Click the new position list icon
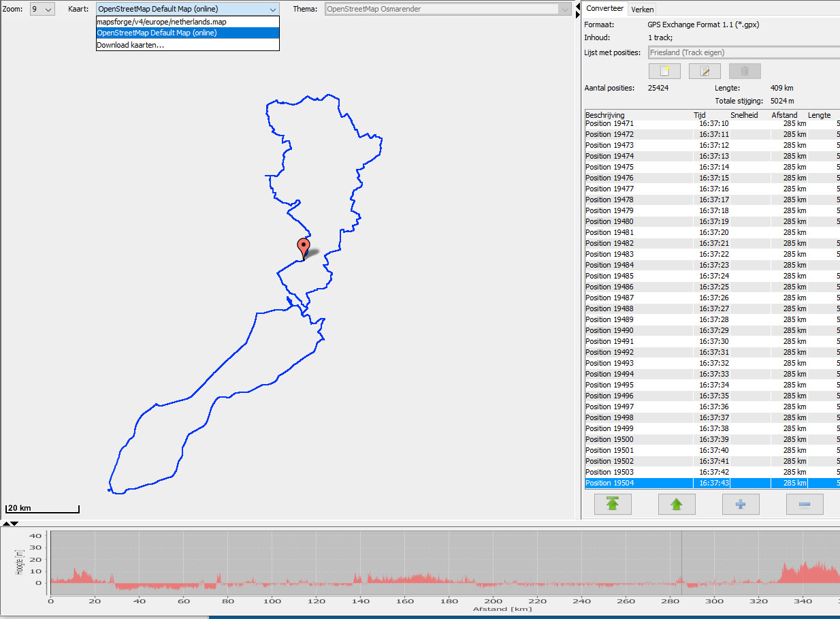 pyautogui.click(x=664, y=72)
